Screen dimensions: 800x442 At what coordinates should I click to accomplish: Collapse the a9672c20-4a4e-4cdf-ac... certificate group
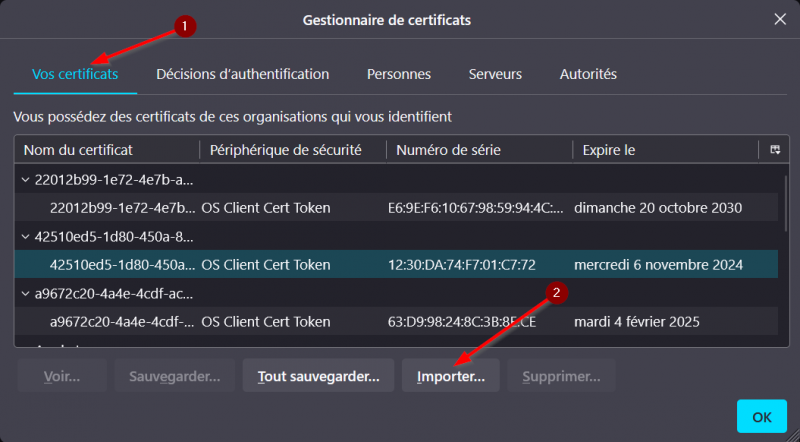point(25,294)
